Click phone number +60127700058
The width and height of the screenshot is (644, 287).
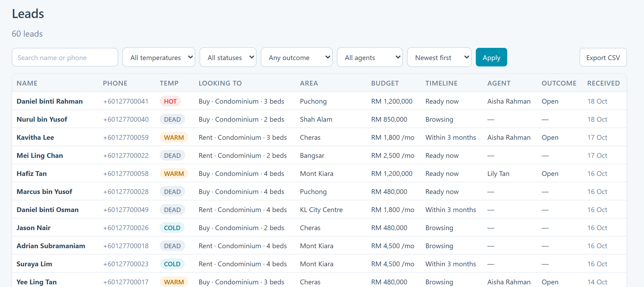126,174
